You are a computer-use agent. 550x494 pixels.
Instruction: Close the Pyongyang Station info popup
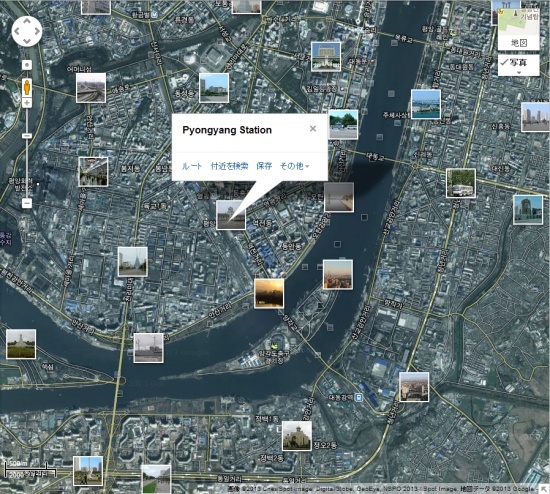[313, 129]
